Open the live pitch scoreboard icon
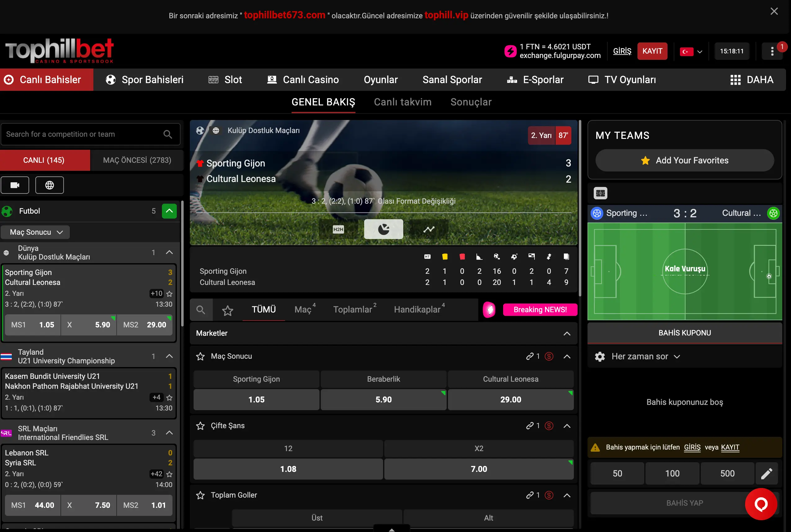791x532 pixels. [601, 193]
